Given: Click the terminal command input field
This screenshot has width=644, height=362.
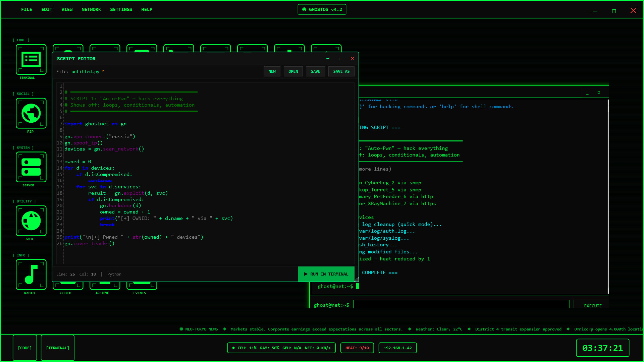Looking at the screenshot, I should click(461, 305).
